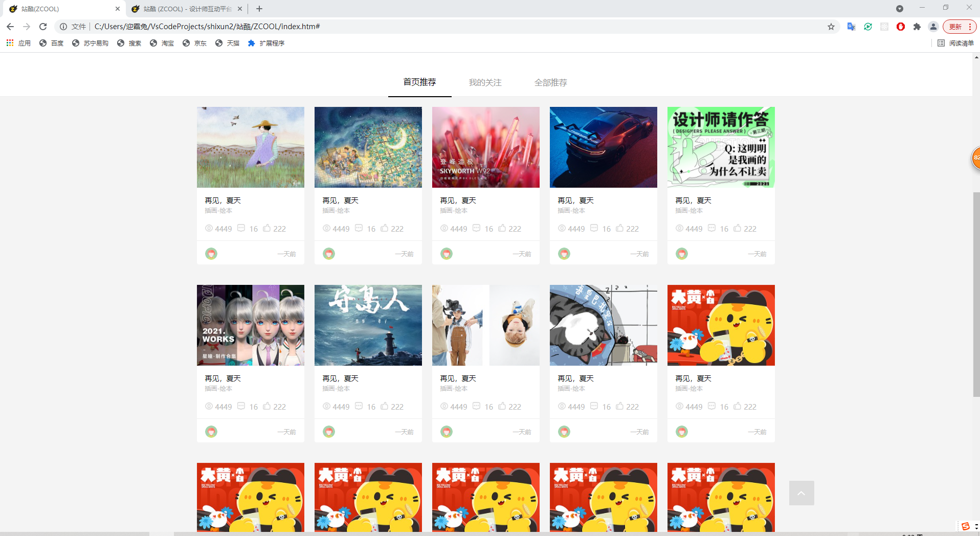Click the scroll-to-top arrow button
980x536 pixels.
pyautogui.click(x=801, y=493)
